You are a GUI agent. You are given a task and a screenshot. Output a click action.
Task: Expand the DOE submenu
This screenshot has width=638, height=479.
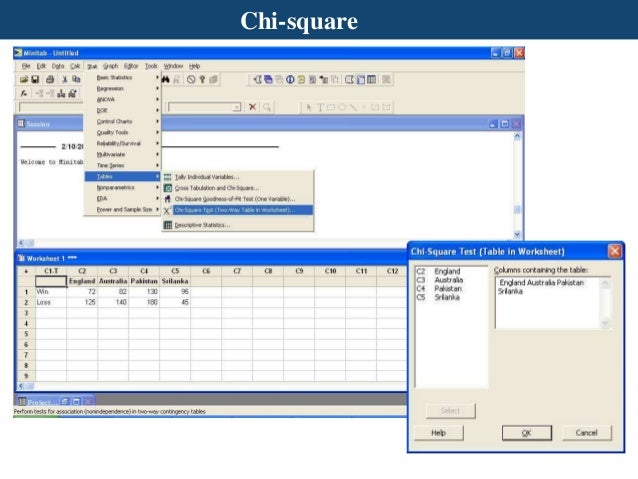[122, 110]
